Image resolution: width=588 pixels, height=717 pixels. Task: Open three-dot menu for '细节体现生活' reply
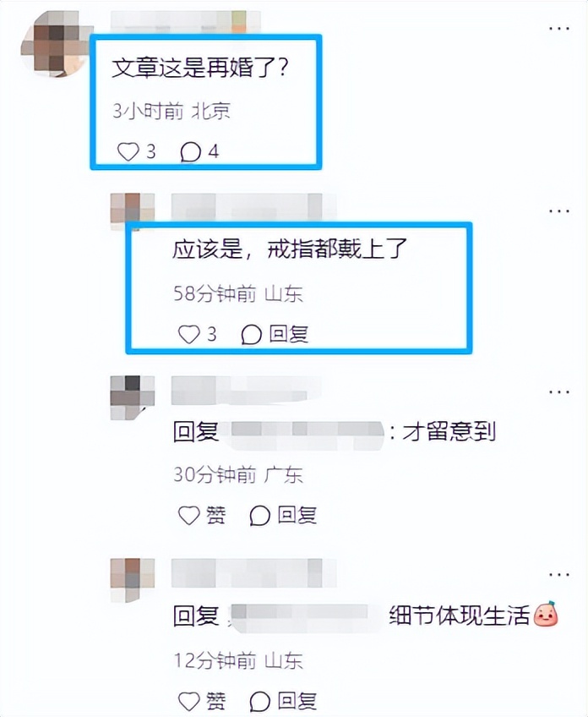point(559,574)
